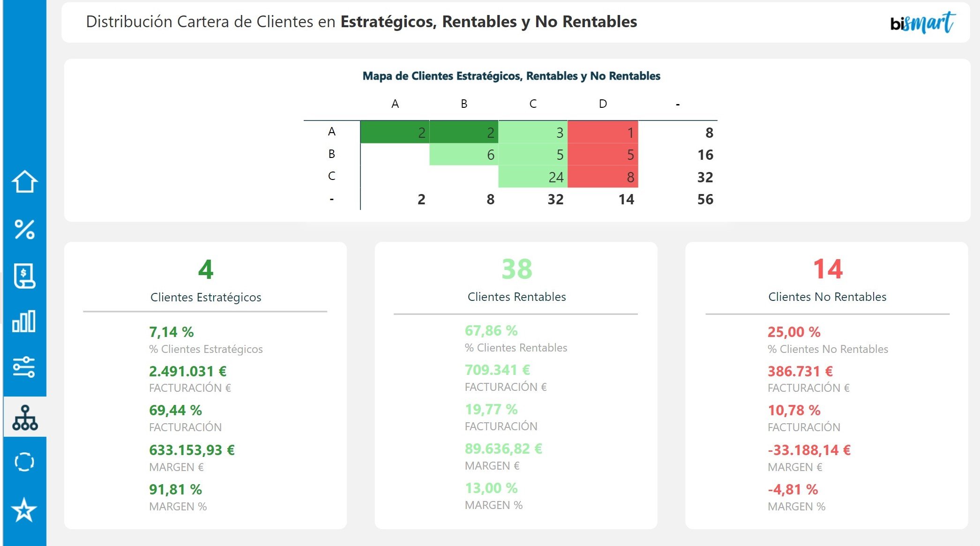Click the dark green cell with 2 clients
This screenshot has width=980, height=546.
point(395,133)
